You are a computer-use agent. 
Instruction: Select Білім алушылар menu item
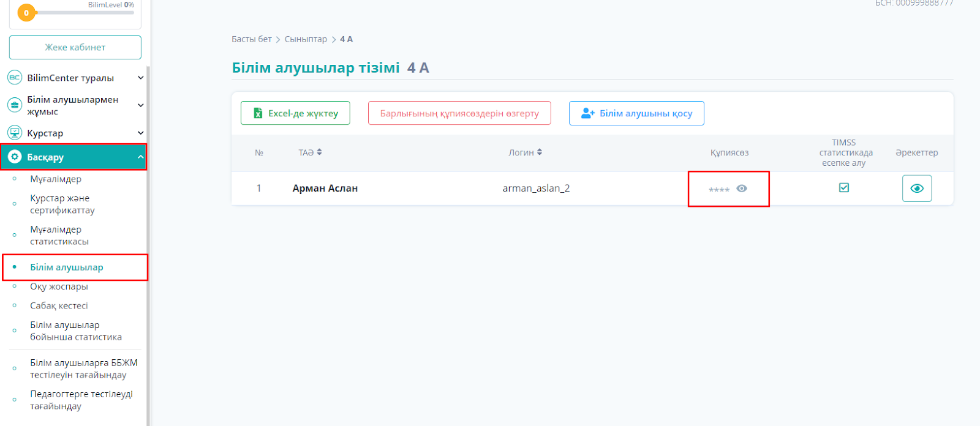pyautogui.click(x=67, y=267)
